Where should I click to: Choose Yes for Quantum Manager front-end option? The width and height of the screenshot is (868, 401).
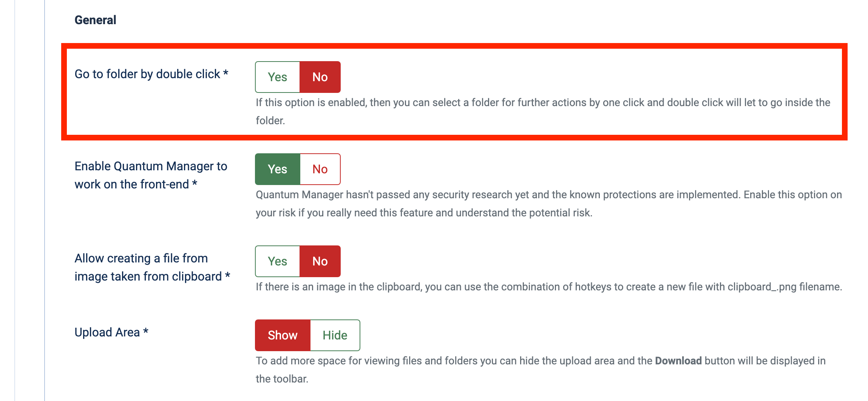tap(278, 169)
